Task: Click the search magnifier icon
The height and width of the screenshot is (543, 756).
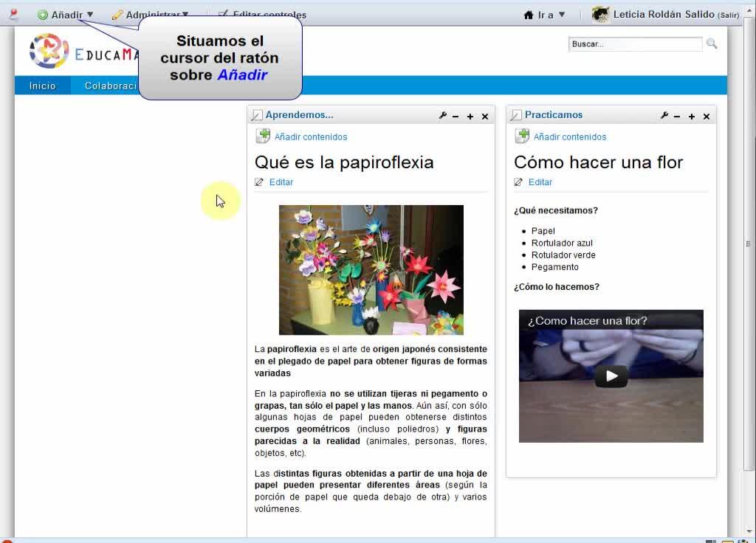Action: pyautogui.click(x=712, y=44)
